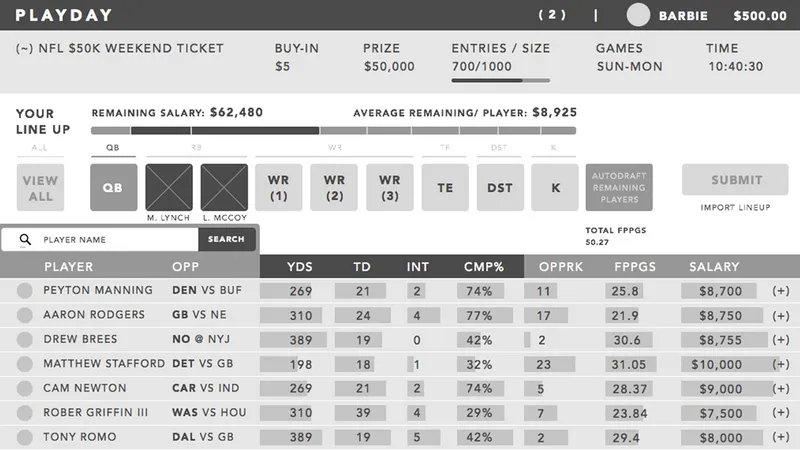800x450 pixels.
Task: Add Peyton Manning with plus icon
Action: tap(781, 291)
